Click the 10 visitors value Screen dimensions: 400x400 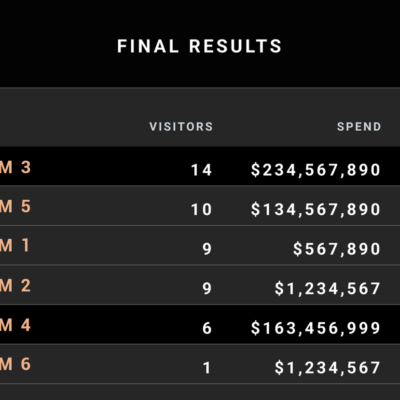coord(201,210)
